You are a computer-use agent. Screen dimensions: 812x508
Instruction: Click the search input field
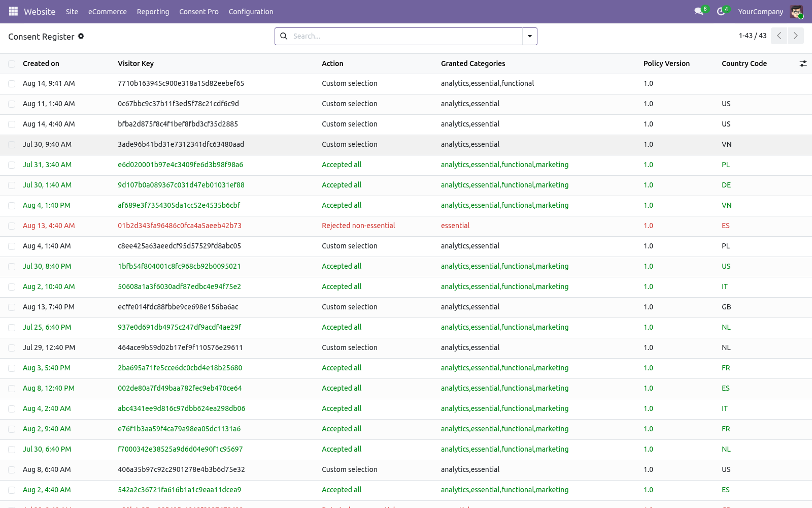click(x=406, y=36)
